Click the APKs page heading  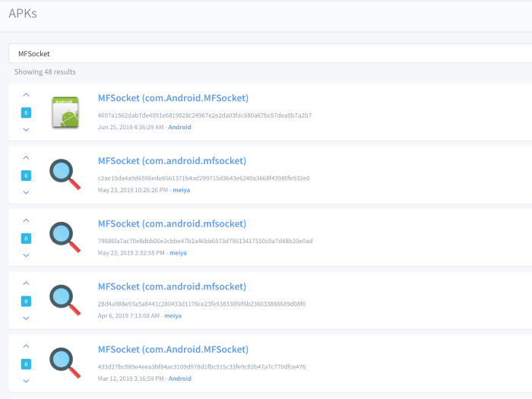coord(23,13)
